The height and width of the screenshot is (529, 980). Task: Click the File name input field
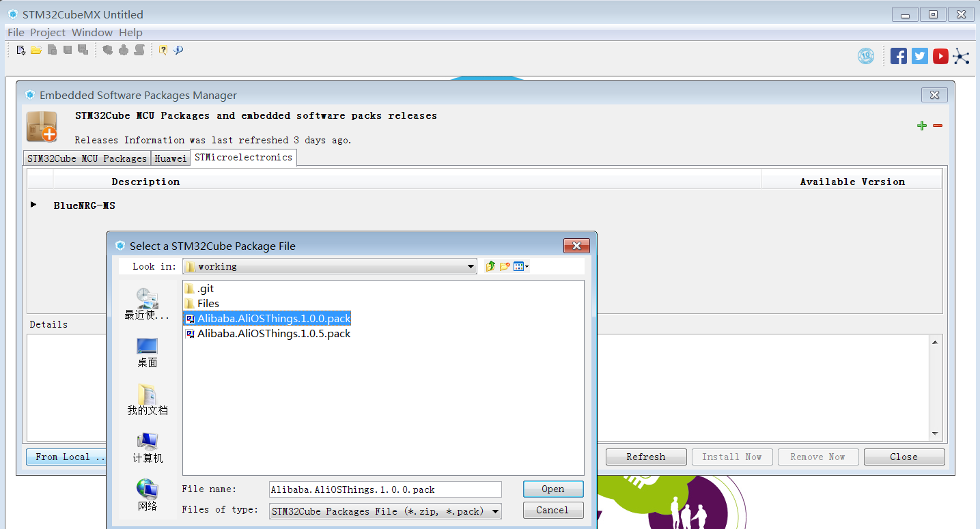tap(385, 489)
